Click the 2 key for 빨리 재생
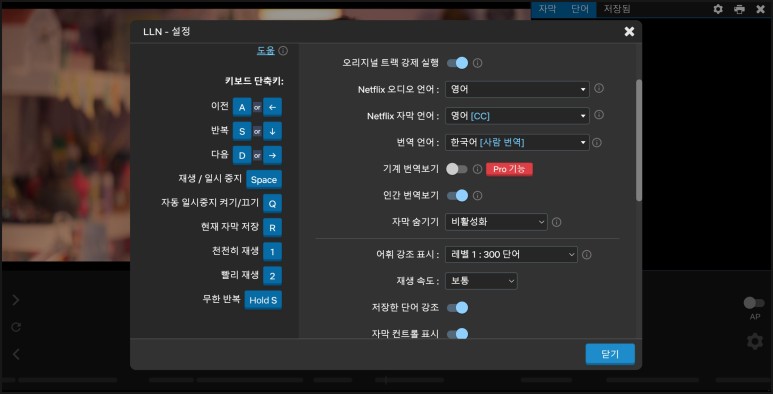The height and width of the screenshot is (394, 773). coord(273,276)
